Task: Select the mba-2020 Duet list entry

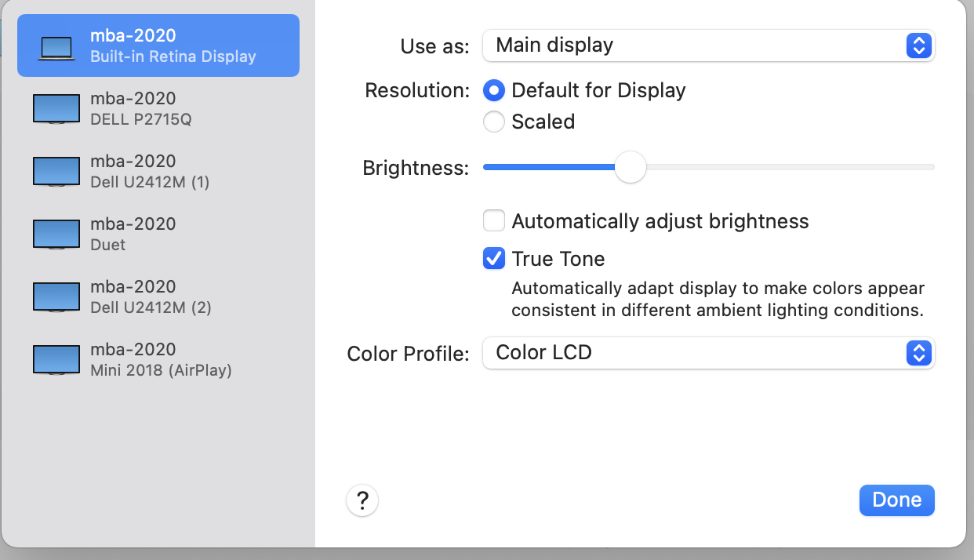Action: [x=158, y=235]
